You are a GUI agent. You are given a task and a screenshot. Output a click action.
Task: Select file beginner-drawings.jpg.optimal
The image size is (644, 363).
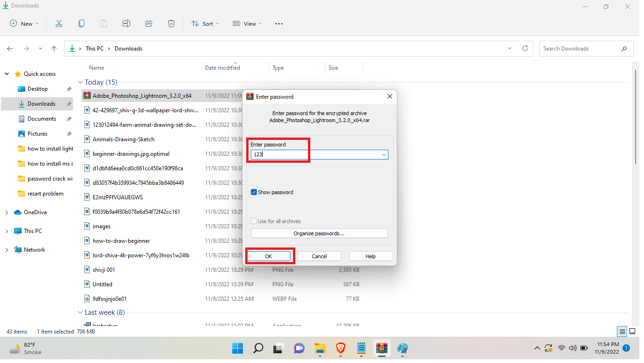(131, 154)
